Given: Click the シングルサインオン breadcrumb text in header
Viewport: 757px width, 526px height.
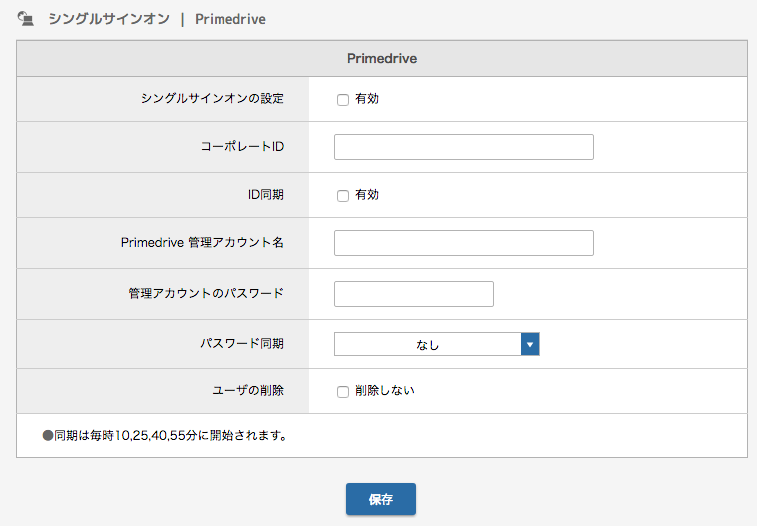Looking at the screenshot, I should 109,19.
